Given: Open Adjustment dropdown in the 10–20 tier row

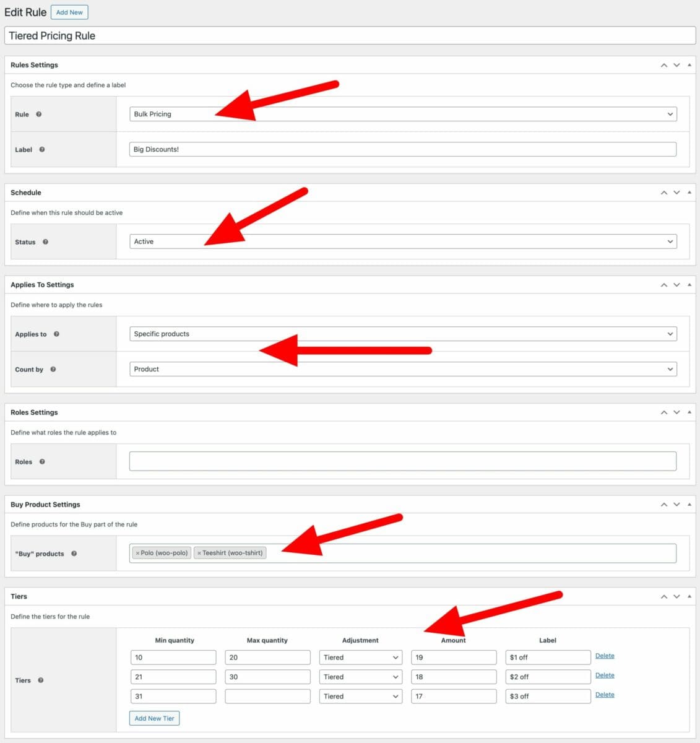Looking at the screenshot, I should click(361, 658).
